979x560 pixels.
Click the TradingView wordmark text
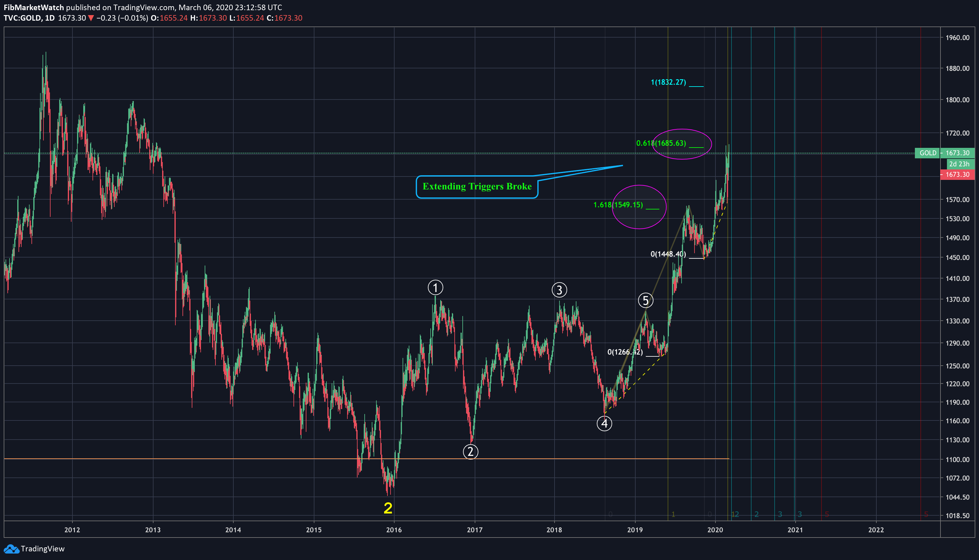point(43,549)
